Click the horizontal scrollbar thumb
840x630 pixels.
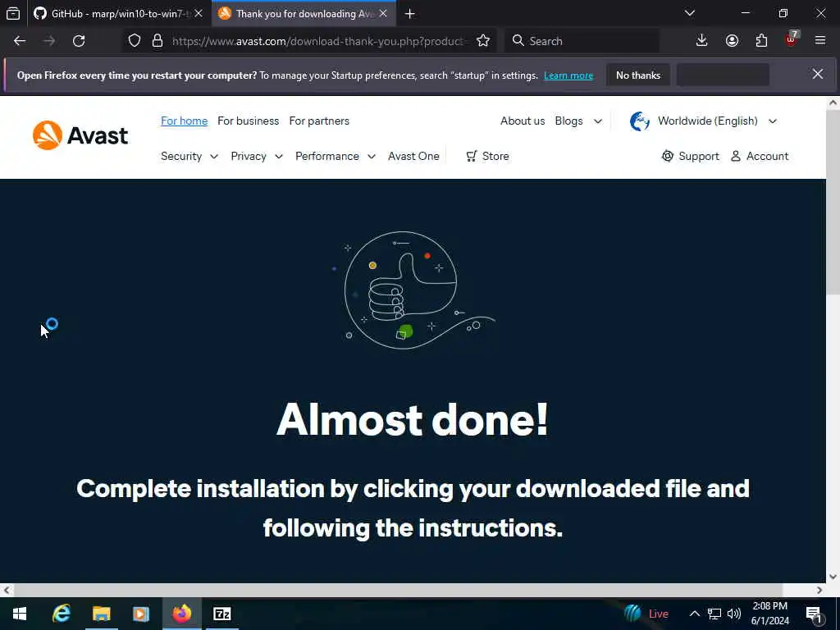coord(399,590)
